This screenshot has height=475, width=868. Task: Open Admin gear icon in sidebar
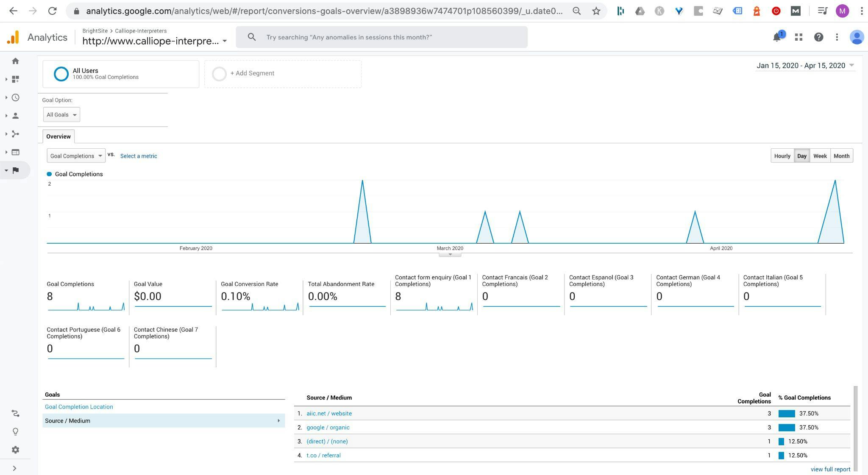click(16, 450)
